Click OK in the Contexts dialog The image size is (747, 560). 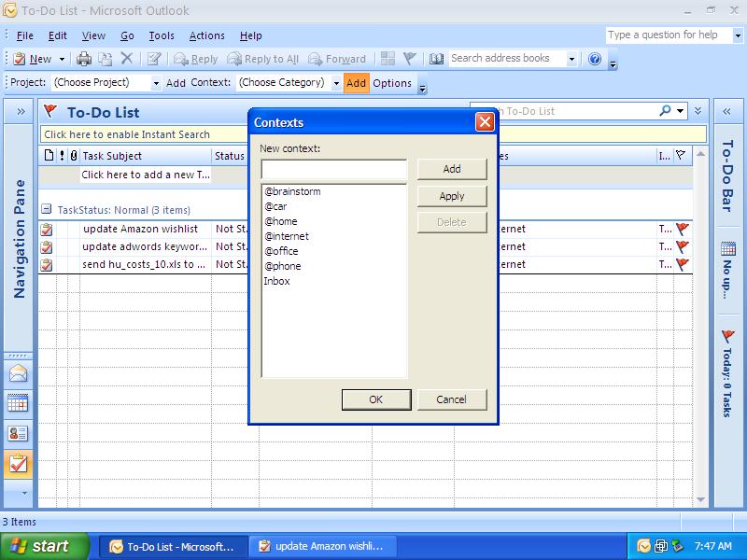click(x=376, y=399)
